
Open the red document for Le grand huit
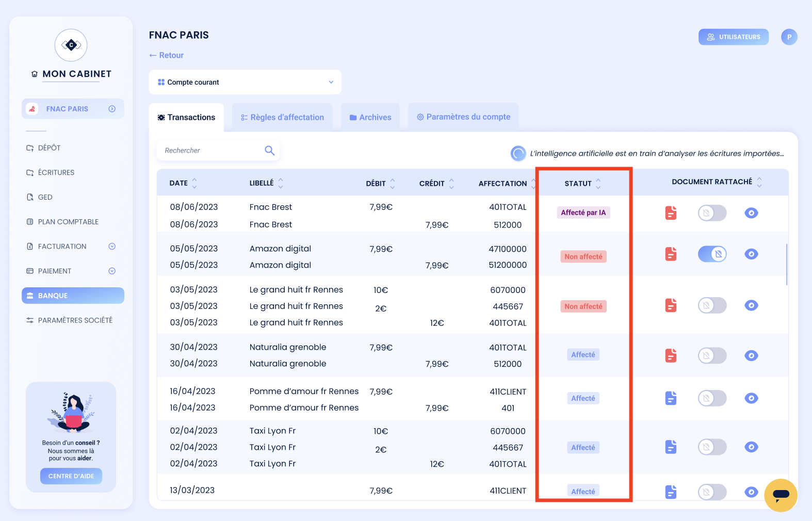coord(671,305)
